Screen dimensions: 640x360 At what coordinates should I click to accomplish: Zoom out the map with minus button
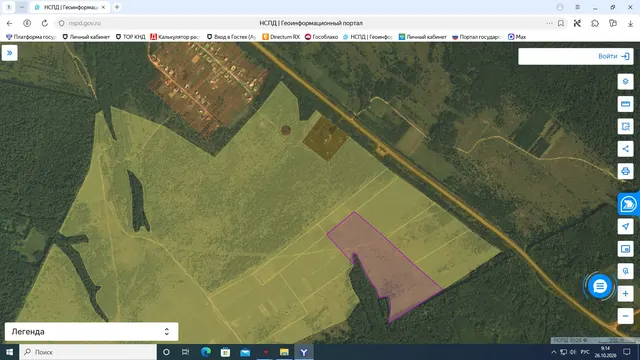625,316
